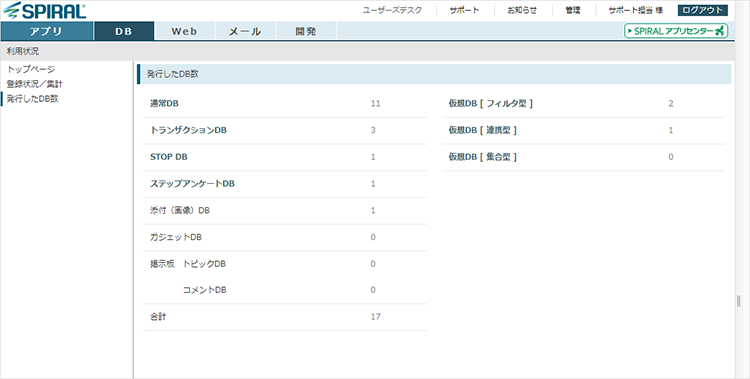Select 仮想DB [ 連携型 ] label
750x379 pixels.
[x=483, y=130]
